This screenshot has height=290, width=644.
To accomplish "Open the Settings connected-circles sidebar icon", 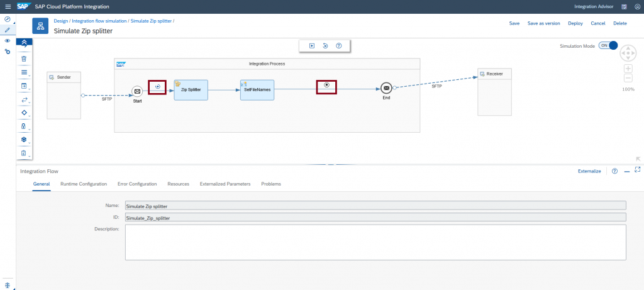I will coord(8,52).
